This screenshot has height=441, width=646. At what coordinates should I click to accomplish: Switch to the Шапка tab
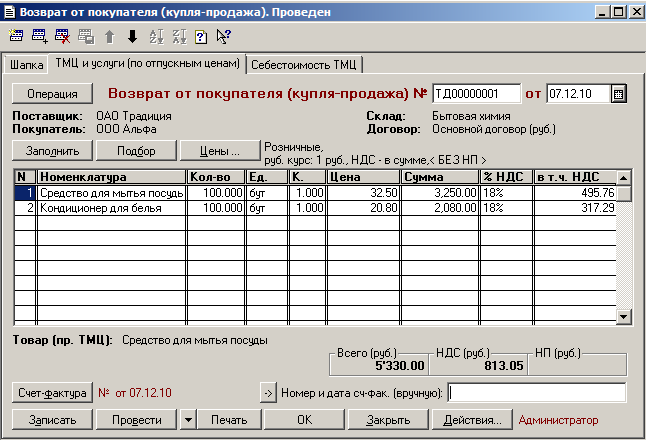tap(26, 64)
